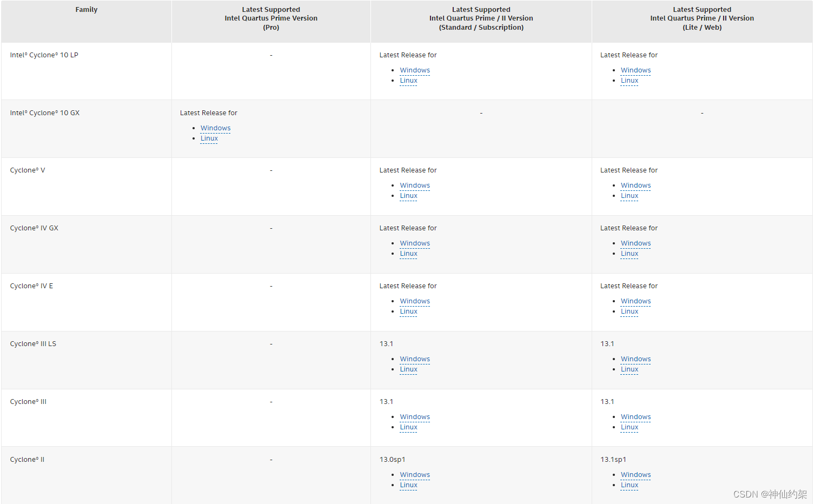This screenshot has width=815, height=504.
Task: Select Latest Release for text in Cyclone IV E Lite cell
Action: [x=629, y=286]
